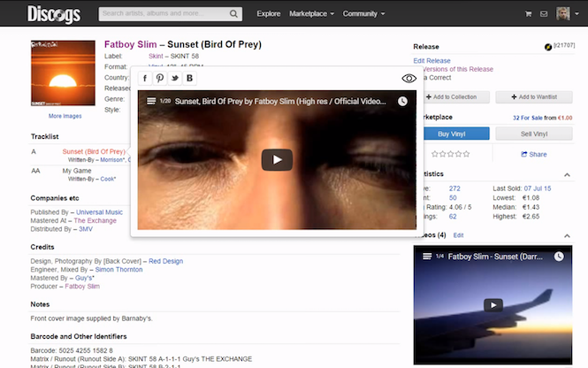
Task: Open the shopping cart icon
Action: 529,14
